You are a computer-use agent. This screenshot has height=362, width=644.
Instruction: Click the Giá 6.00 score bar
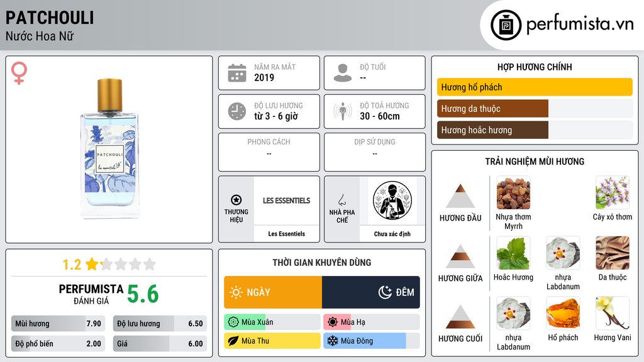160,344
